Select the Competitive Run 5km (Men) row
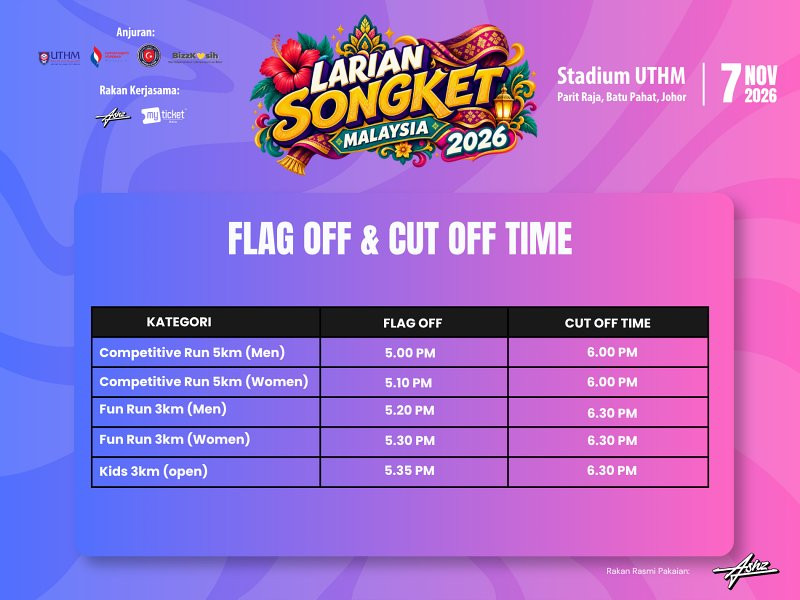 point(400,352)
